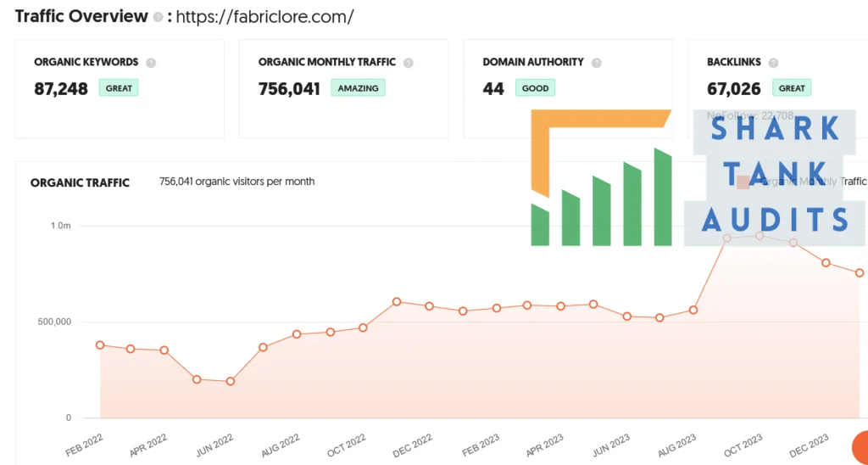
Task: Select the Dec 2023 data point on chart
Action: tap(826, 263)
